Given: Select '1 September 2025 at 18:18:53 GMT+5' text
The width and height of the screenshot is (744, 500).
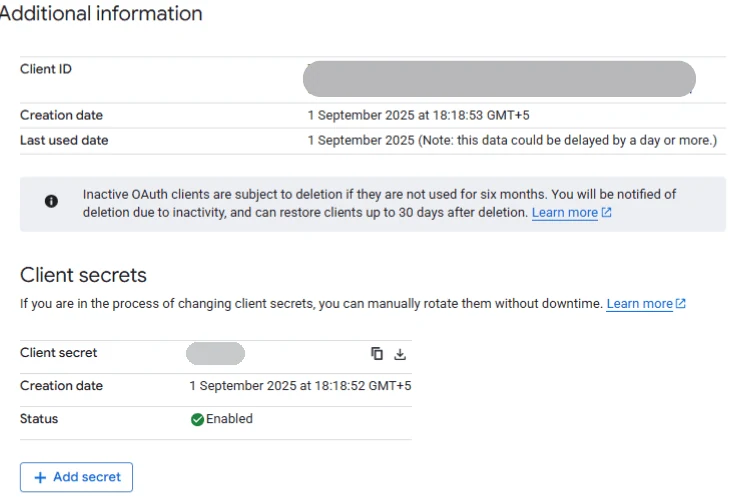Looking at the screenshot, I should (x=418, y=115).
